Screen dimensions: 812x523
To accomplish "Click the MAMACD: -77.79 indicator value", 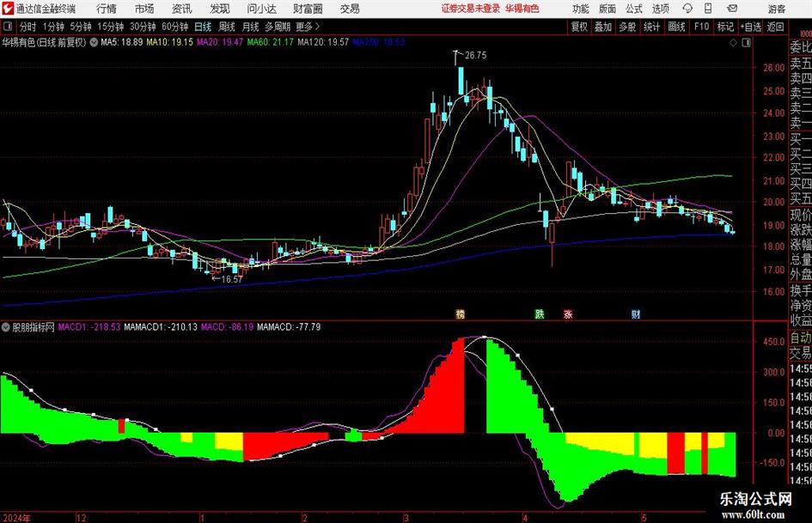I will (x=289, y=327).
